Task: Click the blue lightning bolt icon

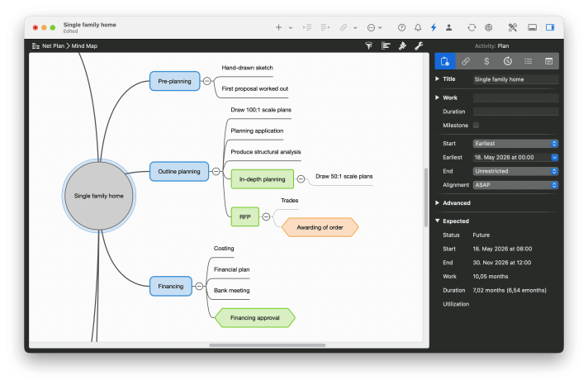Action: 434,27
